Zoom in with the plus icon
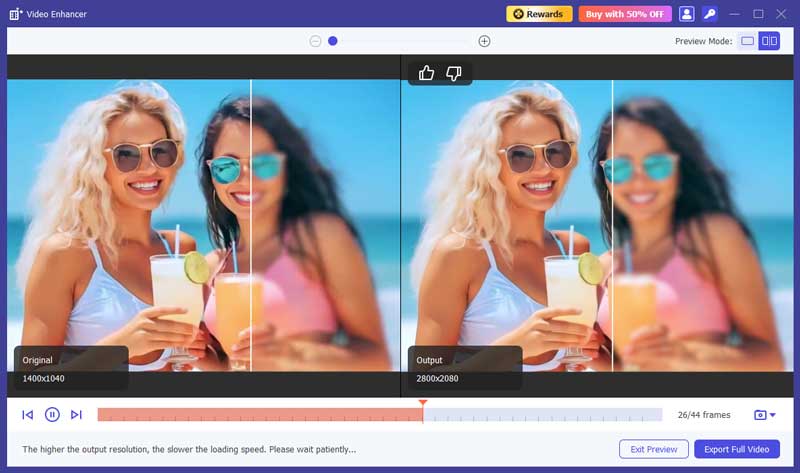The width and height of the screenshot is (800, 473). [x=484, y=41]
